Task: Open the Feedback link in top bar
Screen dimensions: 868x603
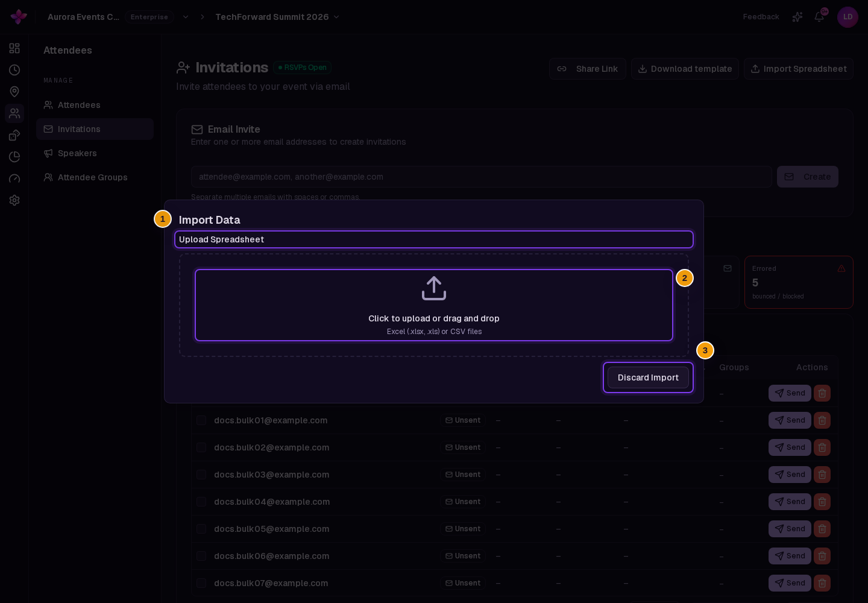Action: coord(761,17)
